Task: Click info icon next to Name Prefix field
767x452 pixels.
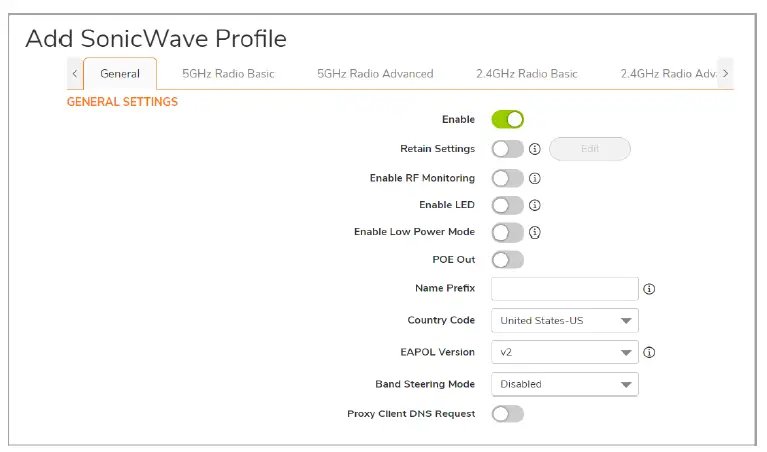Action: pos(649,289)
